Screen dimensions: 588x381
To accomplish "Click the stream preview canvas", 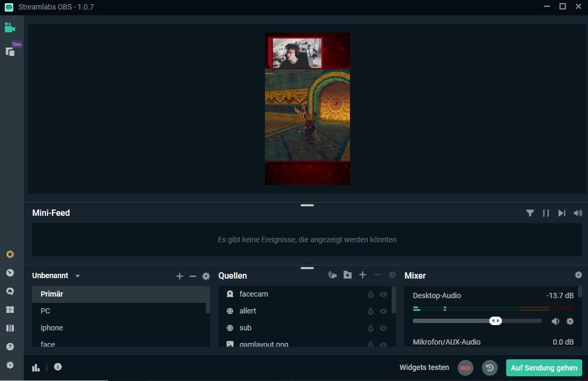I will [308, 109].
